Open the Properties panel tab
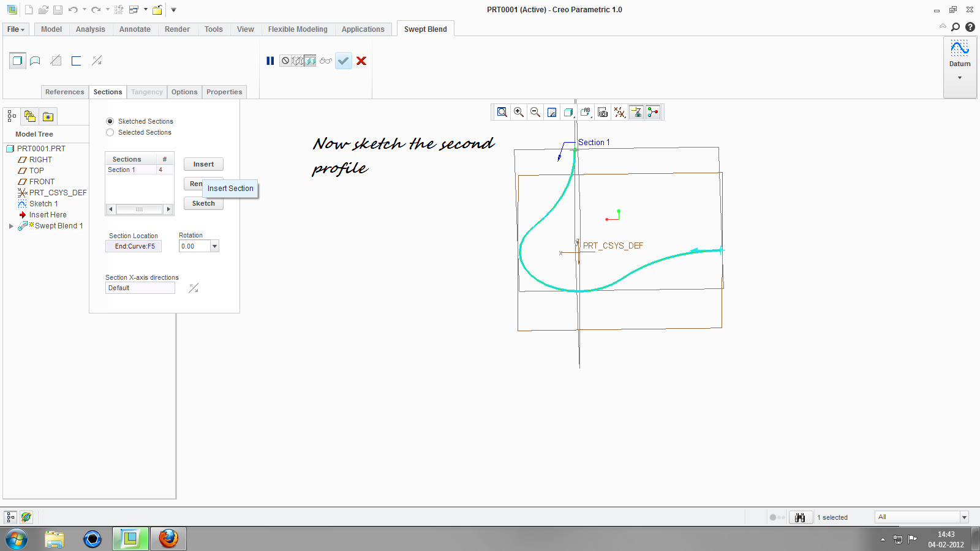This screenshot has width=980, height=551. 224,92
